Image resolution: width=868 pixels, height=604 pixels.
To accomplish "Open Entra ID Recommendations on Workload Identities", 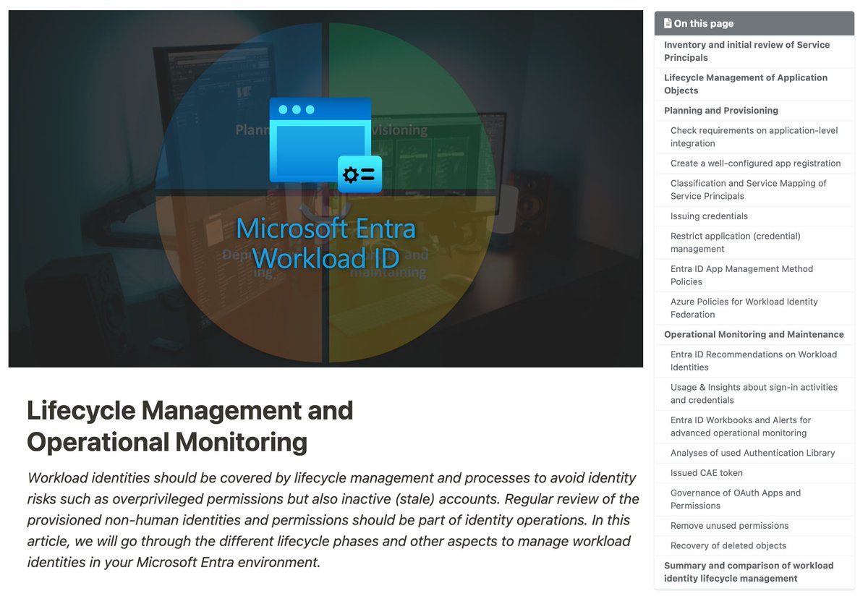I will point(754,361).
